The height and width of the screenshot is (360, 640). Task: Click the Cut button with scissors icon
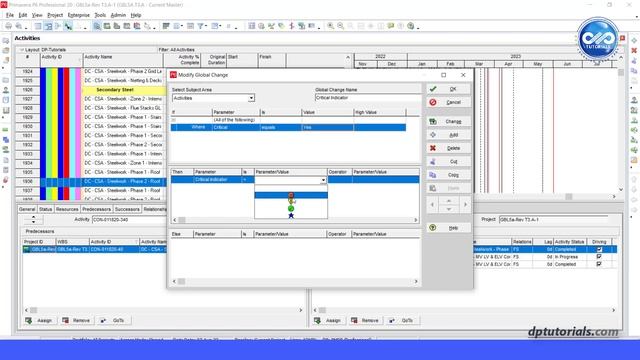448,162
